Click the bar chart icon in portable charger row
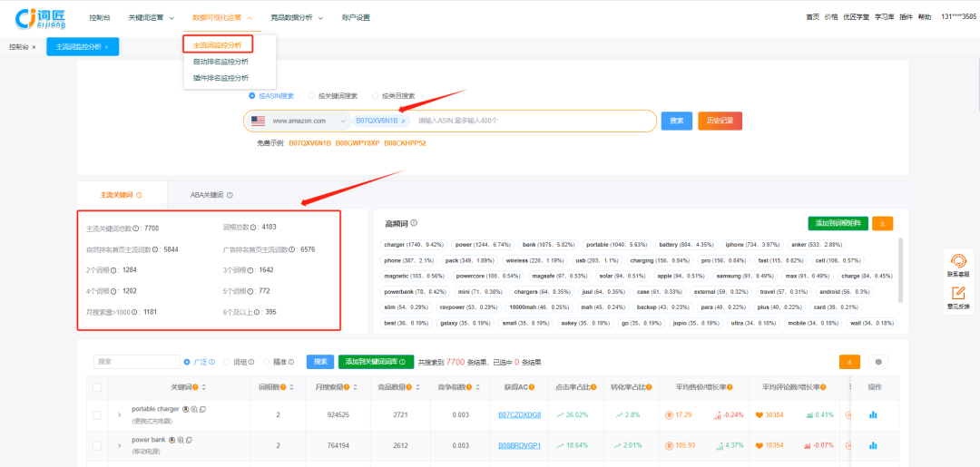Image resolution: width=980 pixels, height=467 pixels. click(874, 414)
